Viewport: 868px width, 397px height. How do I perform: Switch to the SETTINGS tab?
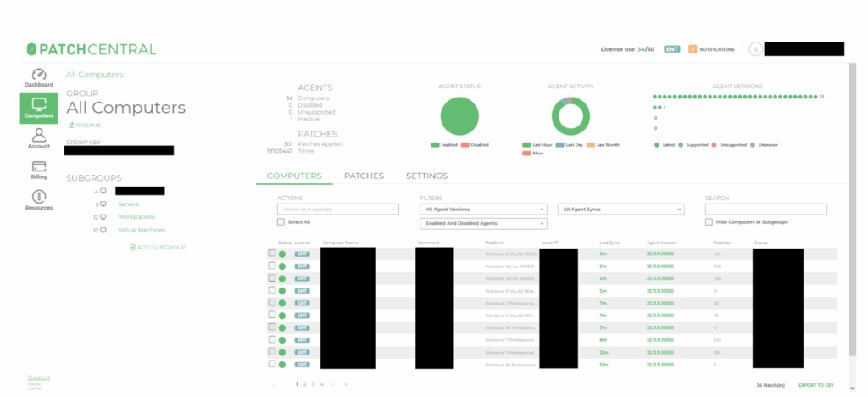[427, 176]
